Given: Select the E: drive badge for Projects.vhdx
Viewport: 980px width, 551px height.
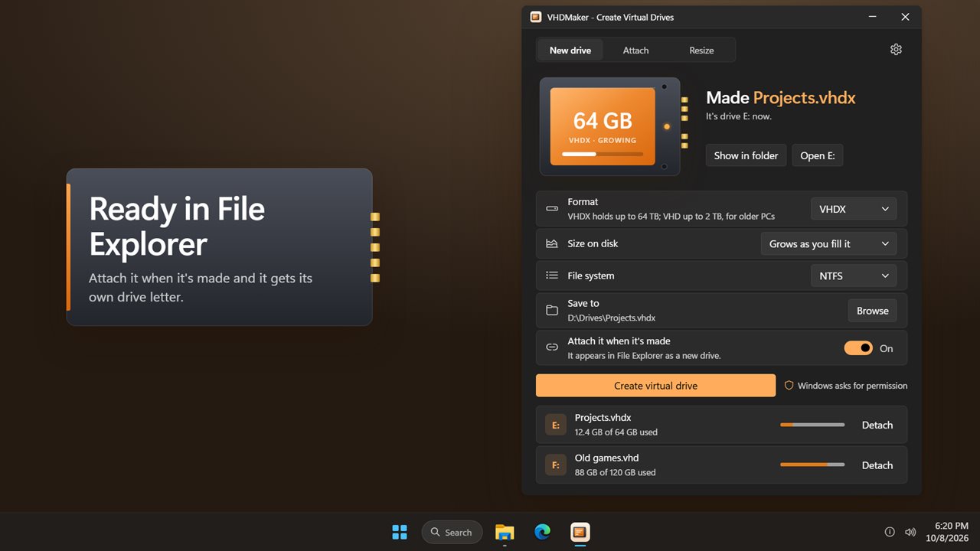Looking at the screenshot, I should point(556,425).
